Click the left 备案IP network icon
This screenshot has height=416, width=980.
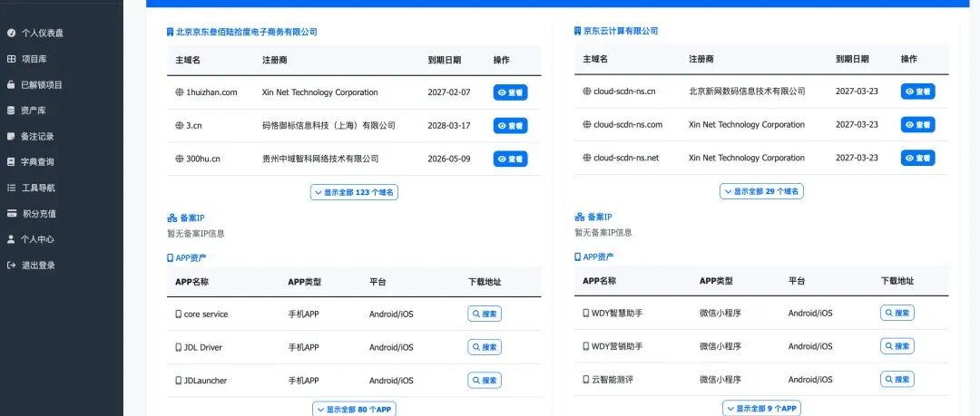coord(171,218)
